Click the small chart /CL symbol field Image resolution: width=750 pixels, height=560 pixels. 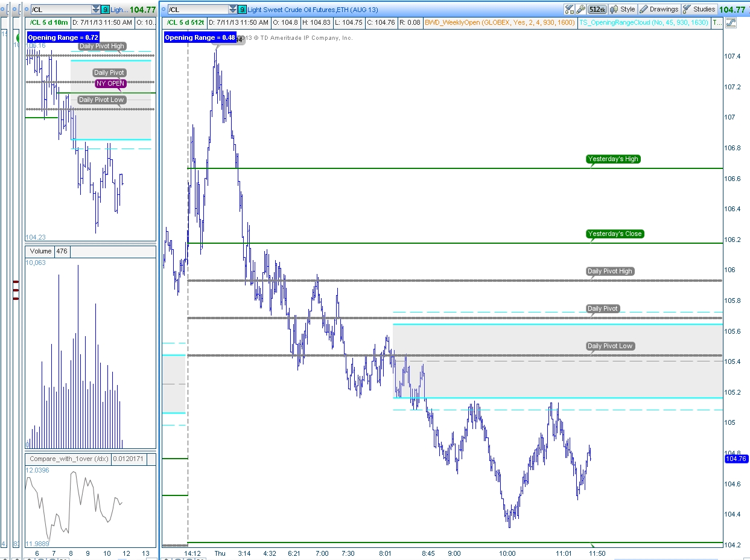[x=61, y=9]
